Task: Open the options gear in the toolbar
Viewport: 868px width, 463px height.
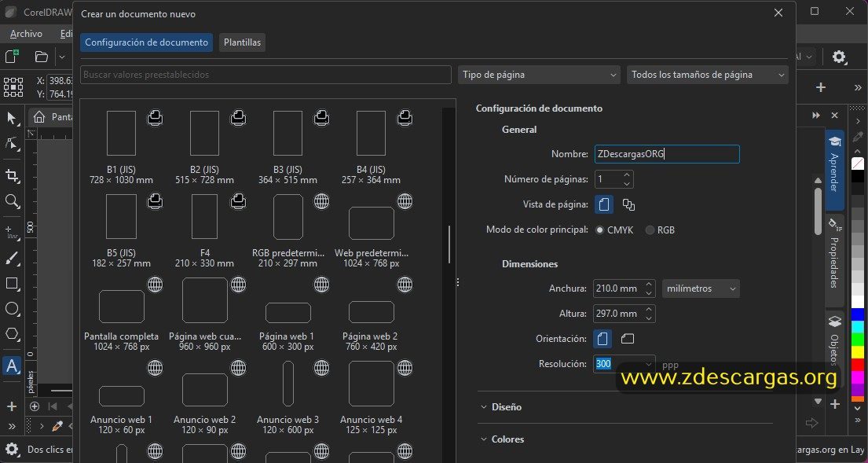Action: (839, 57)
